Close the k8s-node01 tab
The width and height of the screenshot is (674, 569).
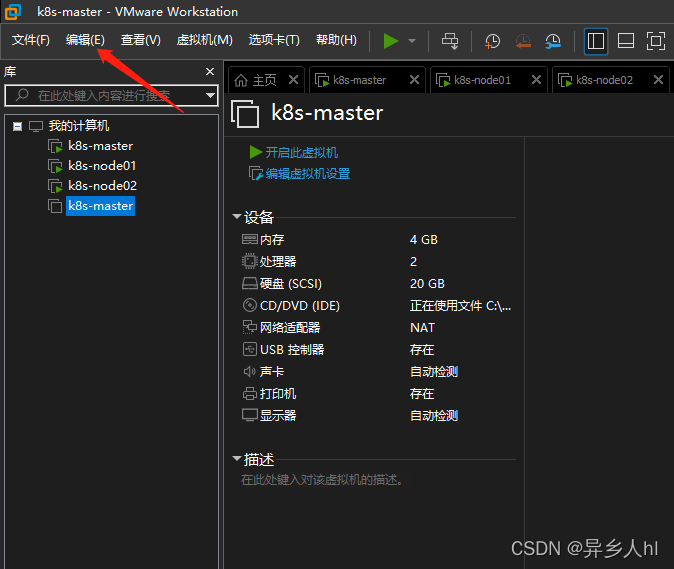tap(536, 80)
